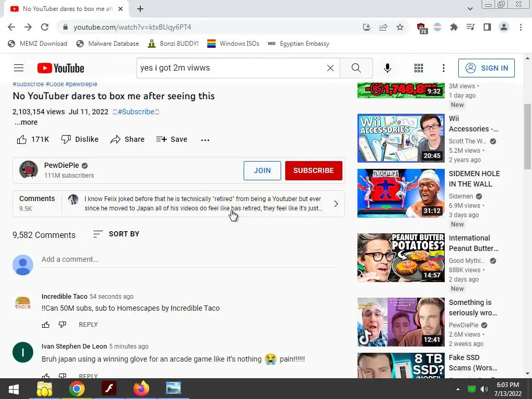Open the Egyptian Embassy bookmark
Viewport: 532px width, 399px height.
tap(298, 44)
